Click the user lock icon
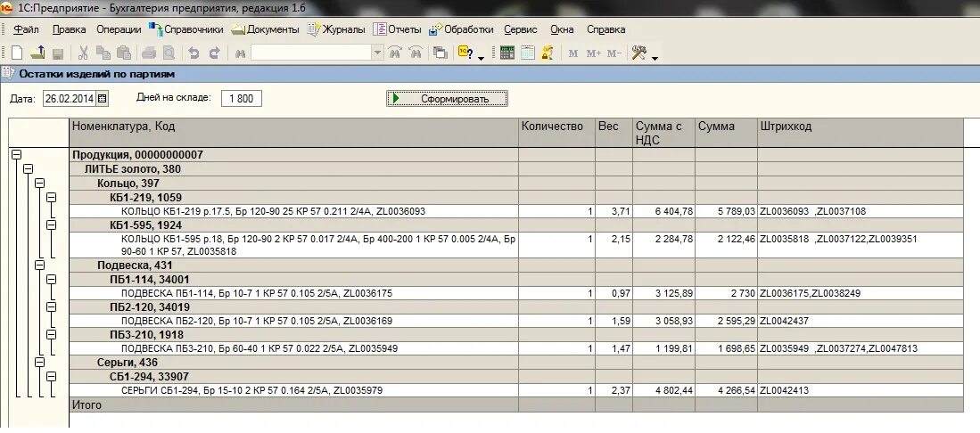Image resolution: width=980 pixels, height=433 pixels. [x=548, y=53]
